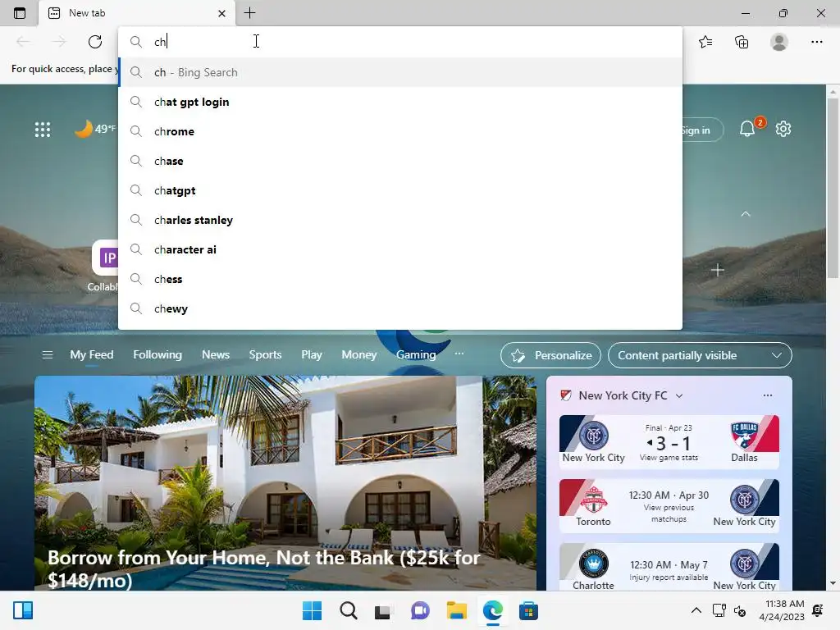Viewport: 840px width, 630px height.
Task: Open the Edge Settings and more menu
Action: [816, 42]
